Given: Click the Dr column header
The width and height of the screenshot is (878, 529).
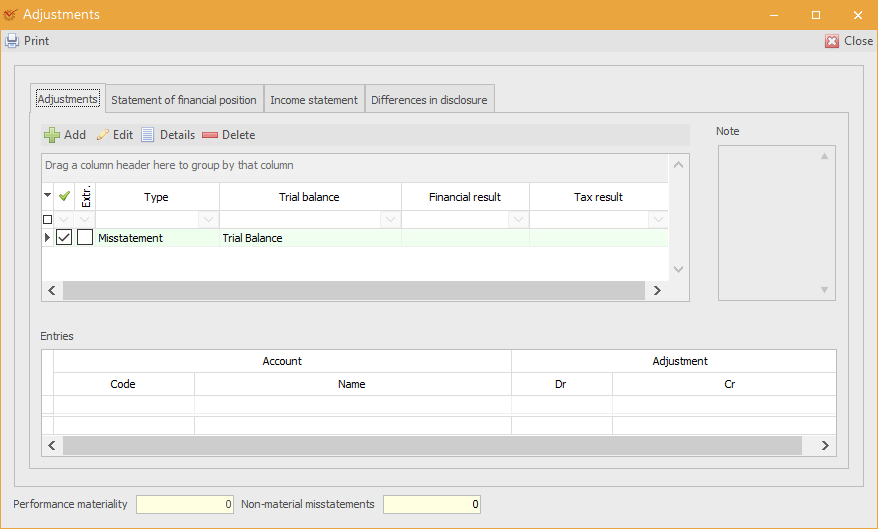Looking at the screenshot, I should tap(561, 384).
